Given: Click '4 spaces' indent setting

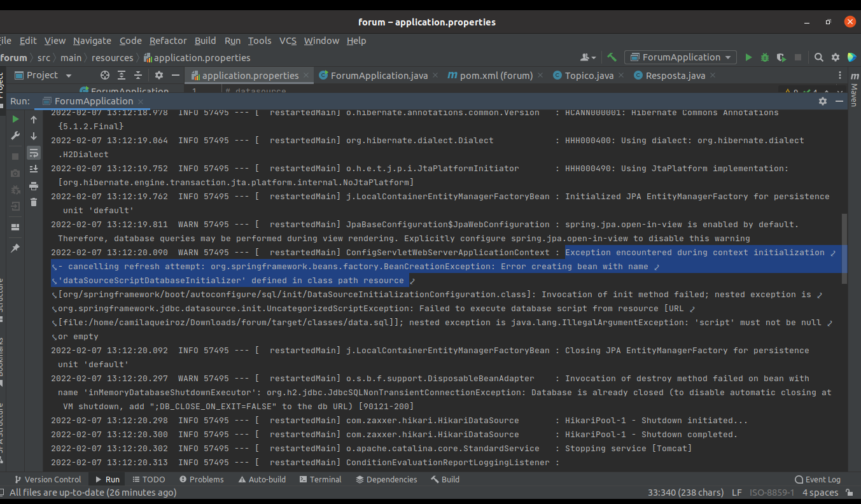Looking at the screenshot, I should coord(820,493).
